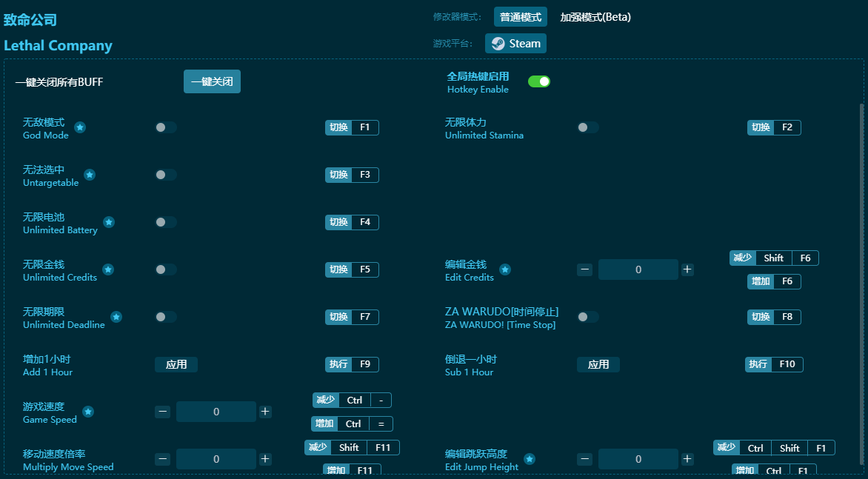The width and height of the screenshot is (868, 479).
Task: Switch to 加强模式(Beta) mode
Action: (x=595, y=17)
